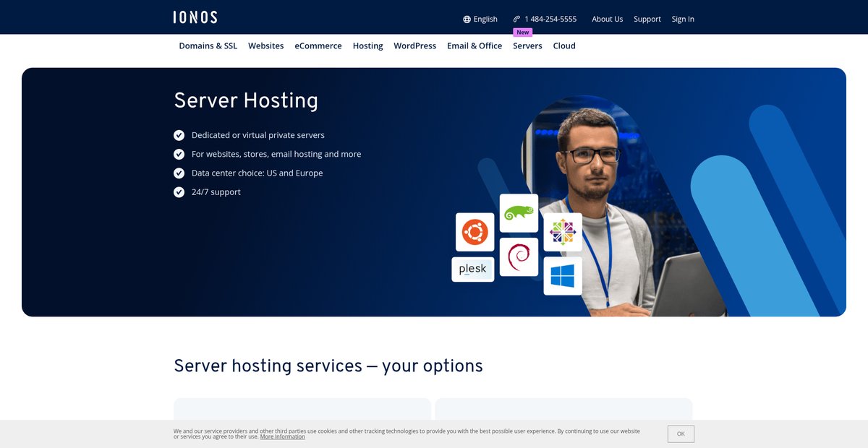
Task: Click checkmark beside websites, stores, email hosting
Action: [179, 154]
